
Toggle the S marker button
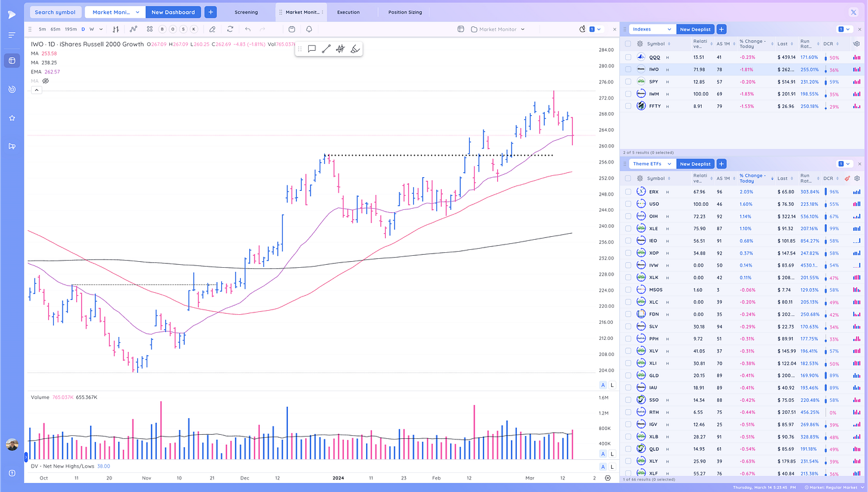coord(183,29)
